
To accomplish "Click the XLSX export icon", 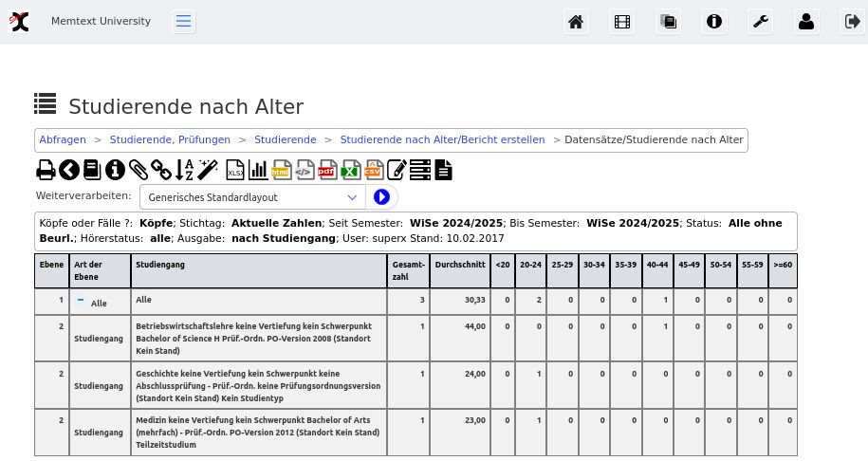I will point(234,170).
